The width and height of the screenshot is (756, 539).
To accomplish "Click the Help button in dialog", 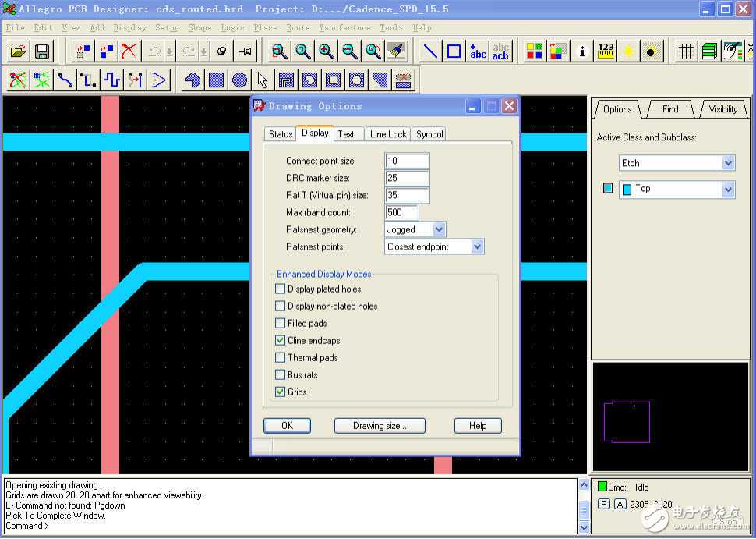I will [478, 426].
